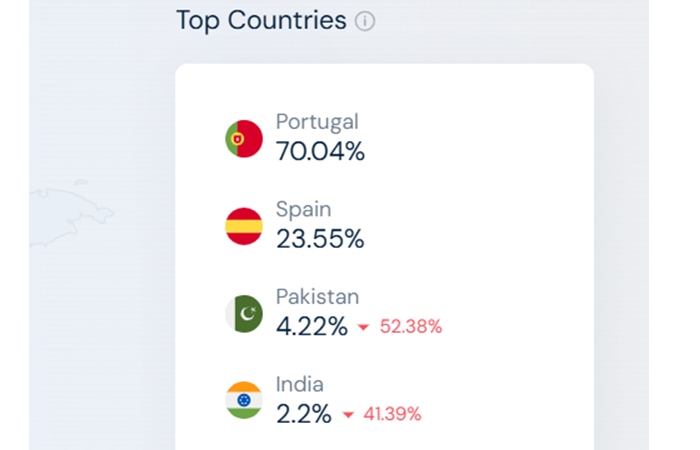The height and width of the screenshot is (450, 700).
Task: Click the red down arrow beside India
Action: [x=348, y=415]
